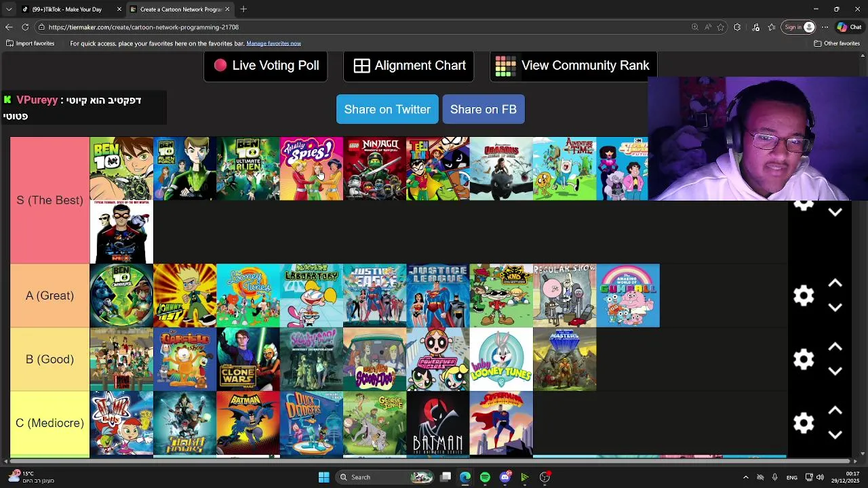Click the Garfield Show thumbnail

click(184, 359)
